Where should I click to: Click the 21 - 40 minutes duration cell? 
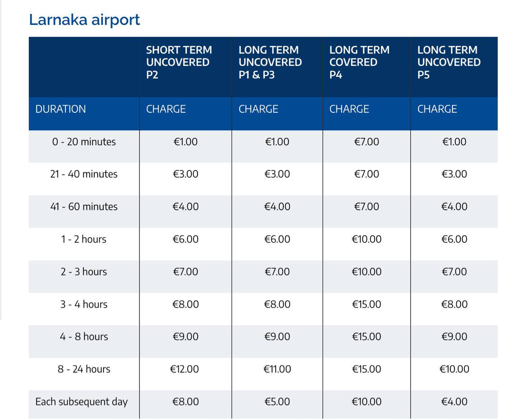(x=84, y=174)
